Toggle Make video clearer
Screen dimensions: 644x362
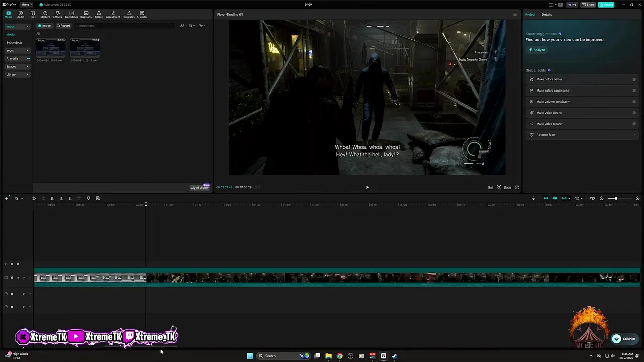tap(634, 124)
